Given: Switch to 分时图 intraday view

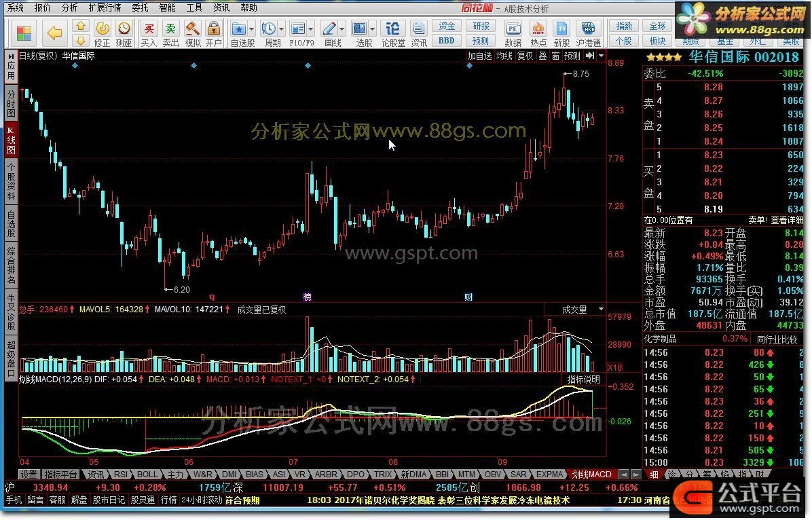Looking at the screenshot, I should (x=11, y=104).
